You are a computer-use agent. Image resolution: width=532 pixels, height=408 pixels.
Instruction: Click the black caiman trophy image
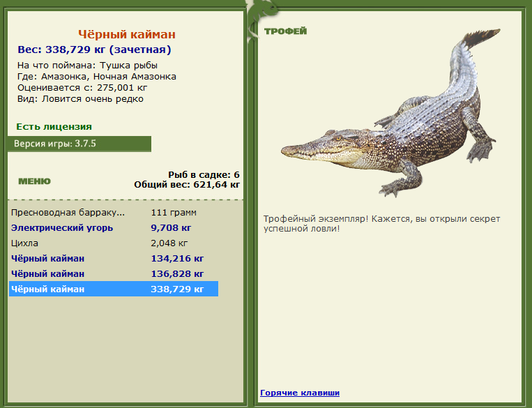(390, 113)
